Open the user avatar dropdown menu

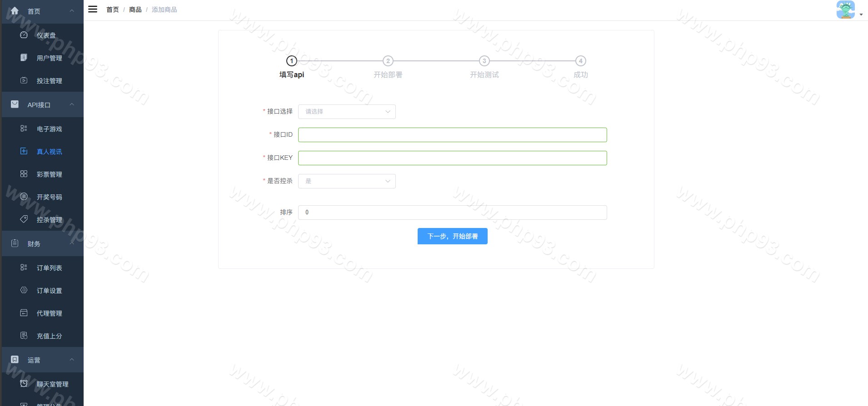click(x=848, y=10)
